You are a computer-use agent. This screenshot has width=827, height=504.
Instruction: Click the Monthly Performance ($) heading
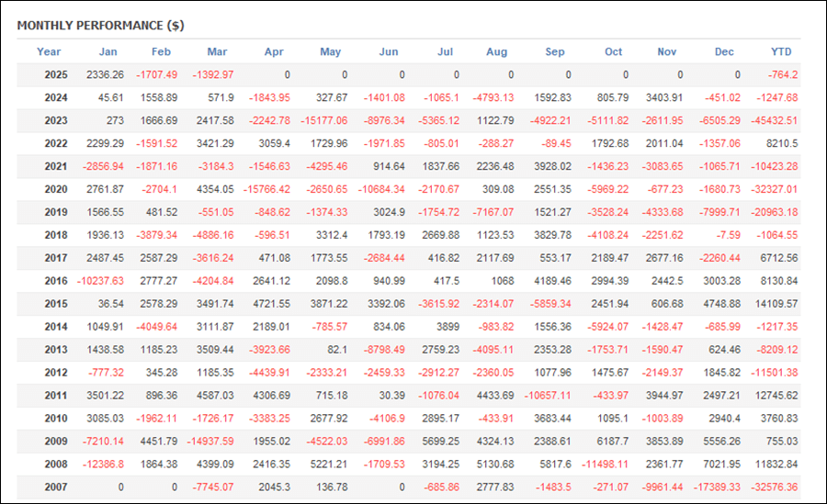[101, 26]
